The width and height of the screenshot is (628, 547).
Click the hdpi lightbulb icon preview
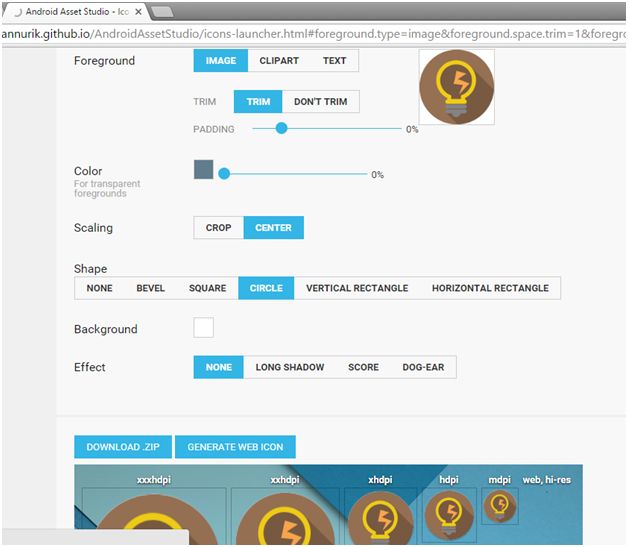[x=449, y=516]
